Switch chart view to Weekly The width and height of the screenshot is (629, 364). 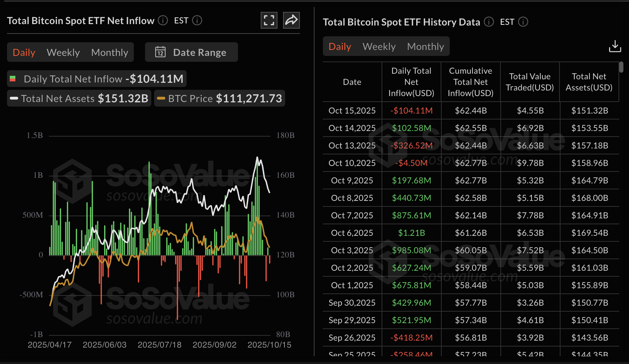pos(63,52)
